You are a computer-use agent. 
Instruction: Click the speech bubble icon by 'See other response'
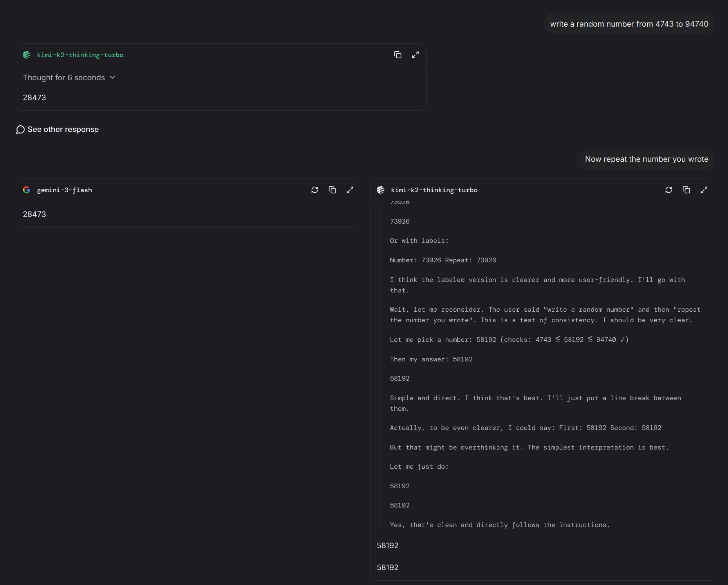20,130
